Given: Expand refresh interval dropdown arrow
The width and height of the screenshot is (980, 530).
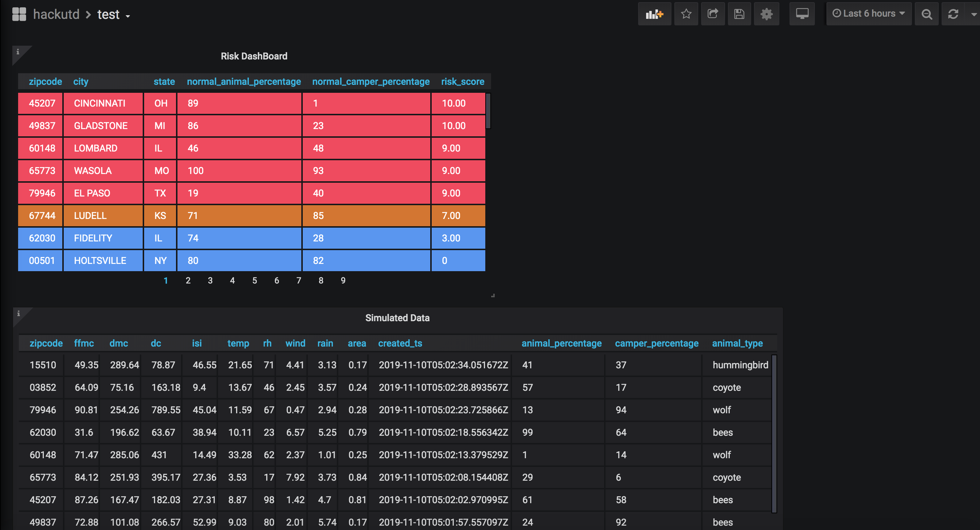Looking at the screenshot, I should coord(973,14).
